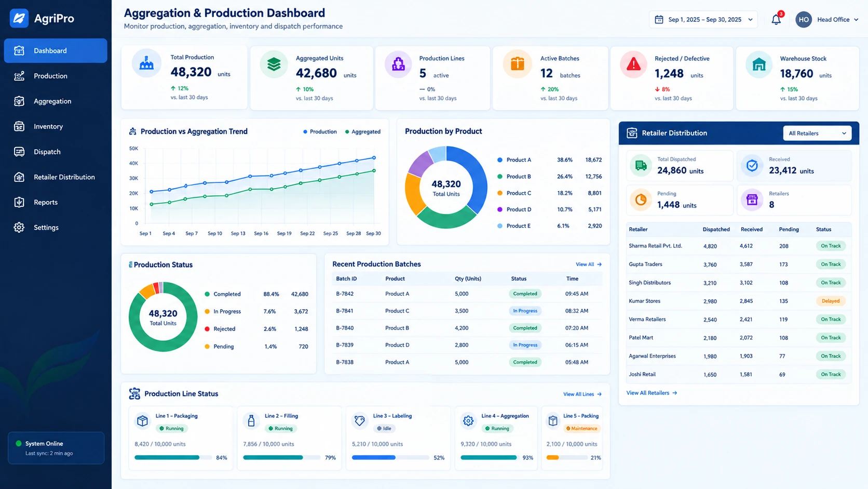
Task: Go to Production in the sidebar
Action: pos(56,76)
